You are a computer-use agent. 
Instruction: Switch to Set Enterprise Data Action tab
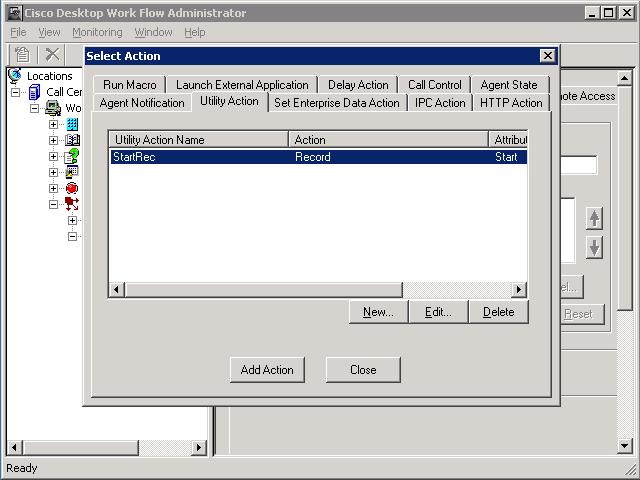tap(337, 103)
